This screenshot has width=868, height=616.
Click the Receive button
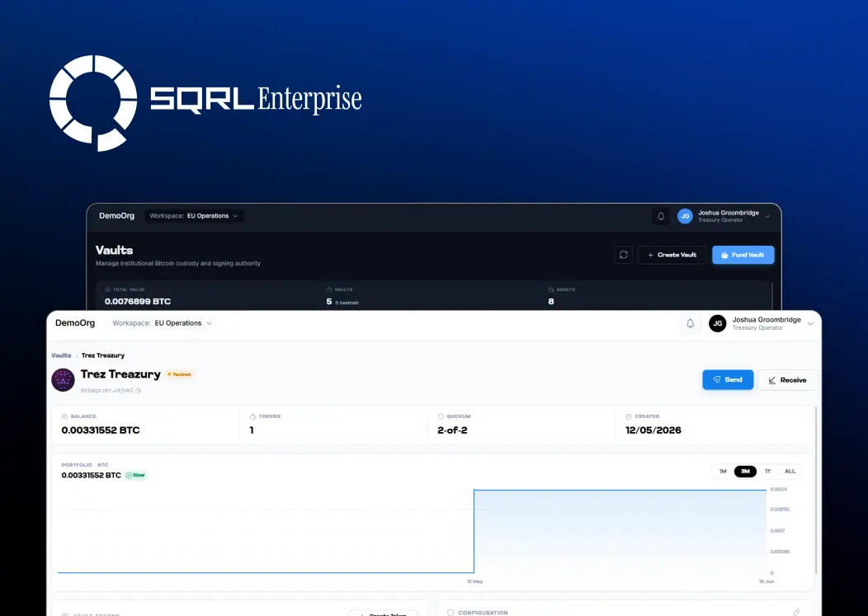pyautogui.click(x=787, y=380)
